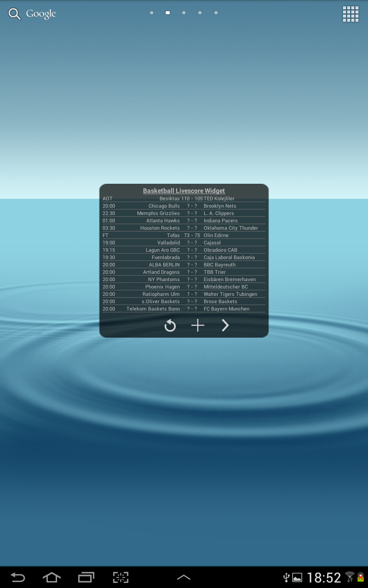Tap the widget refresh icon
This screenshot has width=368, height=588.
pos(170,326)
